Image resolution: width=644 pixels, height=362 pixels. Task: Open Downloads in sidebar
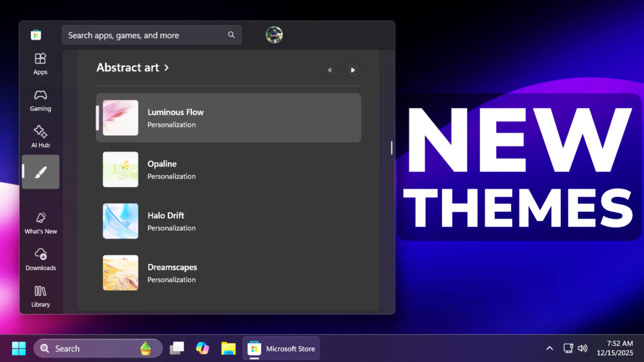coord(40,260)
